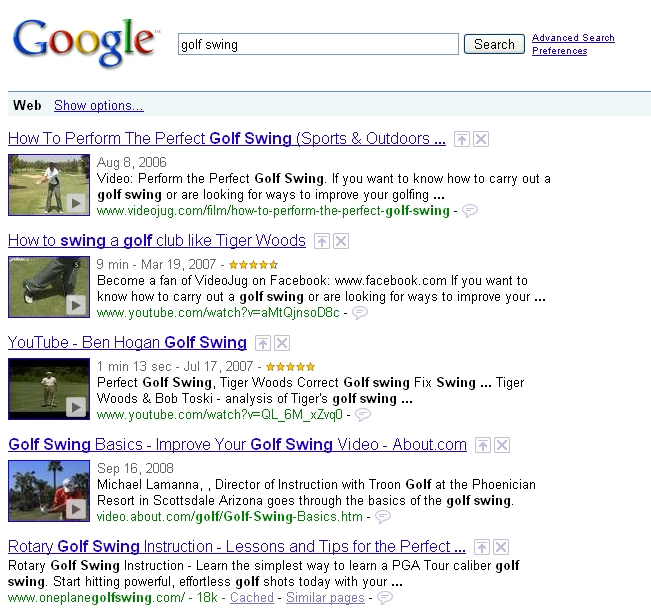651x610 pixels.
Task: Focus the 'golf swing' search box
Action: (318, 44)
